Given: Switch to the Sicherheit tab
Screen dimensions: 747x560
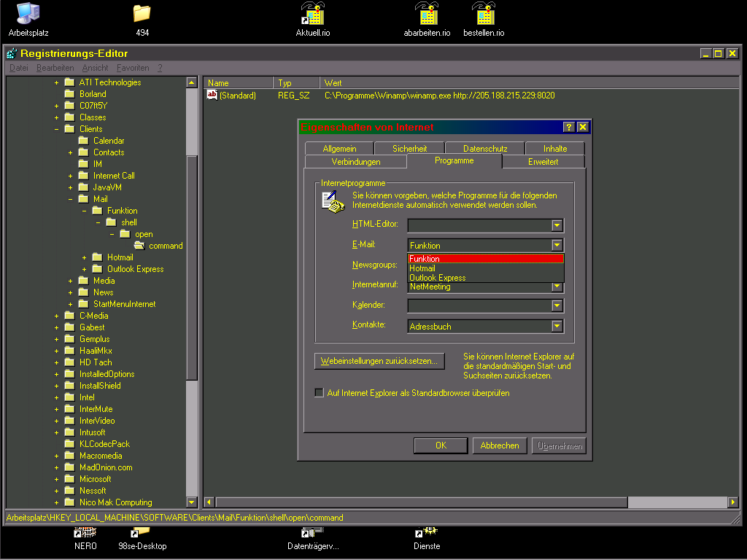Looking at the screenshot, I should tap(409, 148).
